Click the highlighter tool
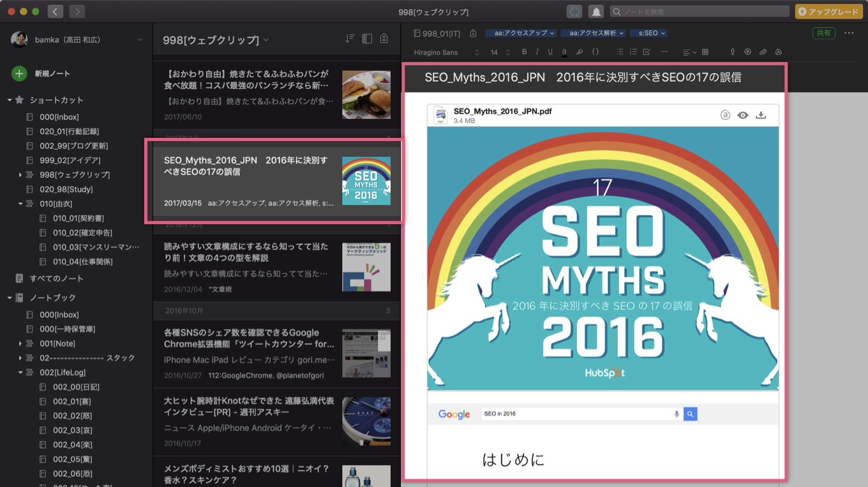Screen dimensions: 868x487 [580, 52]
